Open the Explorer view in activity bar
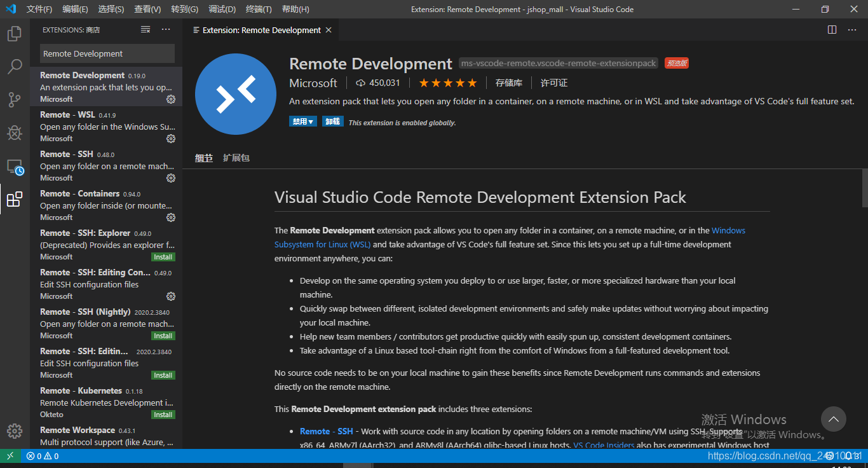 pyautogui.click(x=14, y=34)
